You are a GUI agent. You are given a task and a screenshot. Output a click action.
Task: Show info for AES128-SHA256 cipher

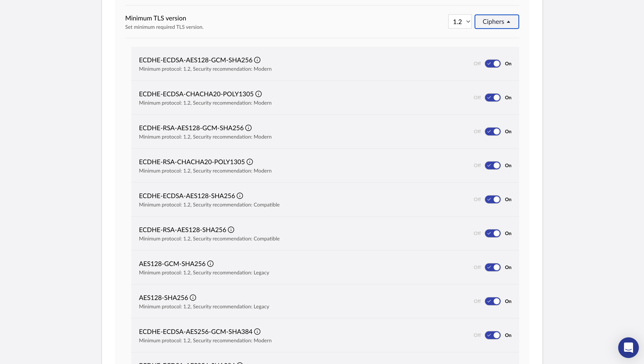[193, 298]
